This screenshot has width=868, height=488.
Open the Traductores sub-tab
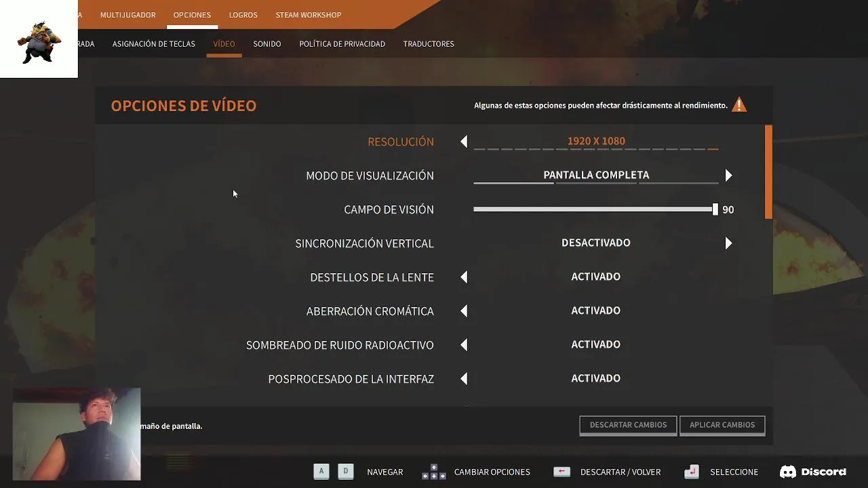(429, 44)
